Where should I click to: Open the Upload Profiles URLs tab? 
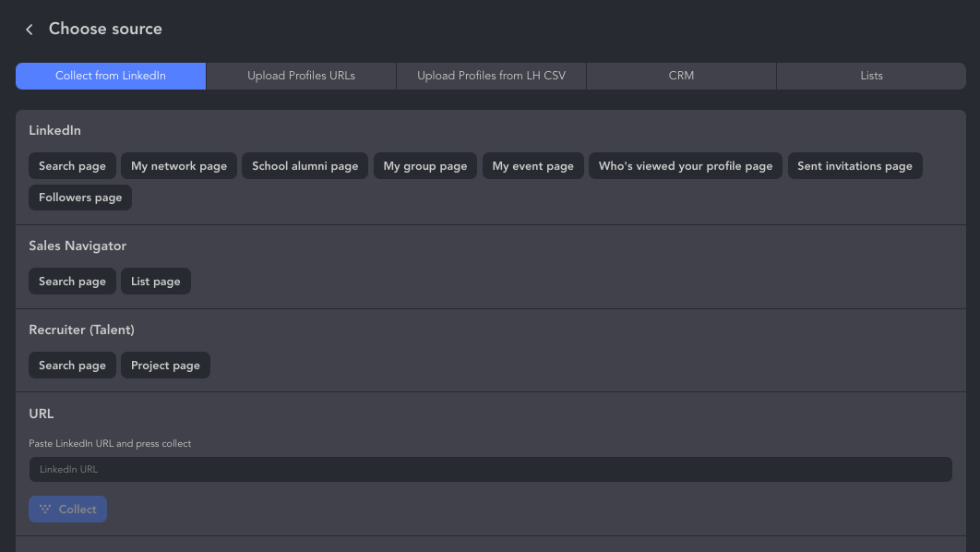[301, 76]
